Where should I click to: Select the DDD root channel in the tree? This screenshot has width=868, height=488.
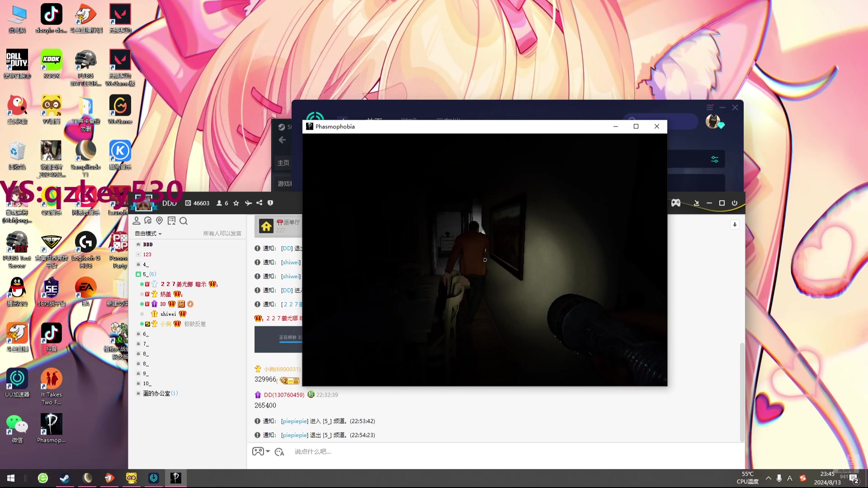(148, 244)
